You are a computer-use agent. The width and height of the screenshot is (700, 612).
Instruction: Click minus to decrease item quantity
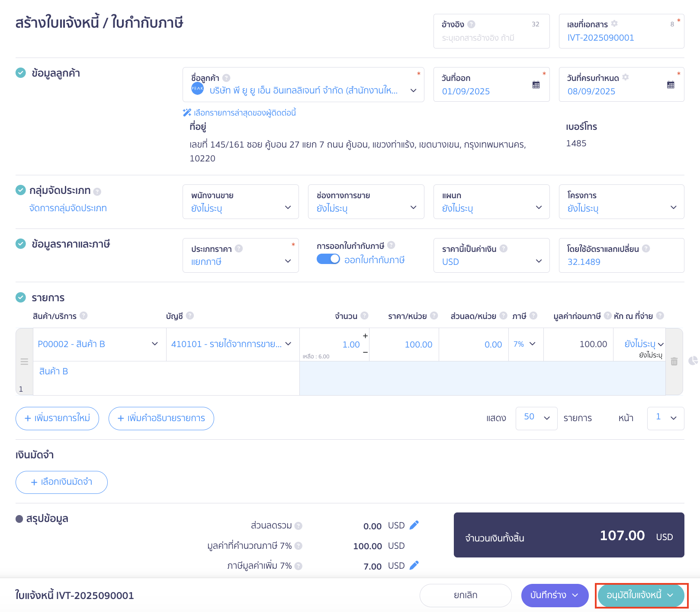[365, 352]
